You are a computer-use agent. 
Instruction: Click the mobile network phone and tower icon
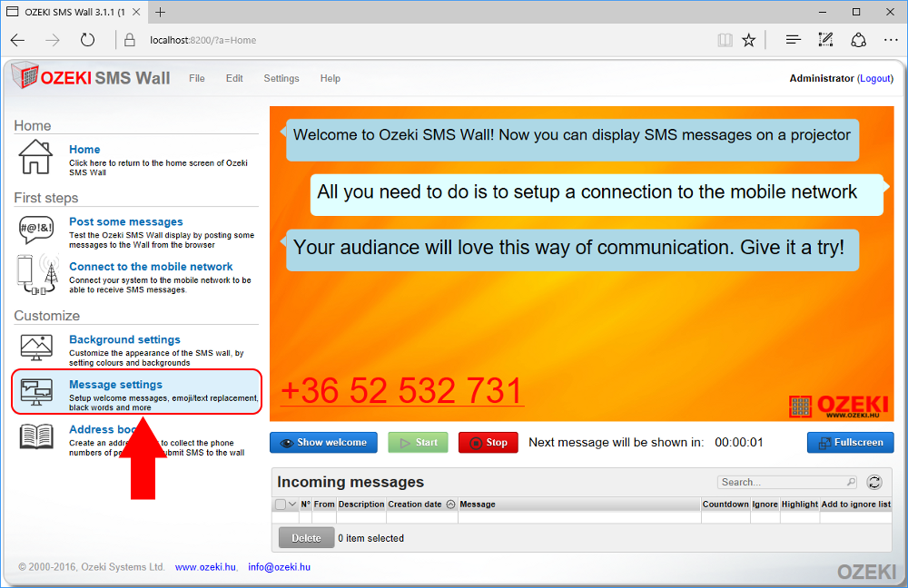click(38, 274)
